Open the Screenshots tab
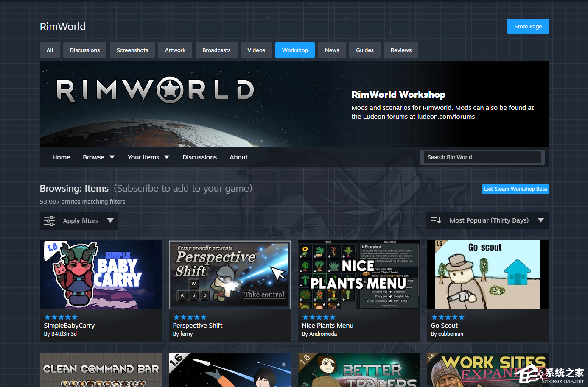Image resolution: width=588 pixels, height=387 pixels. point(132,50)
